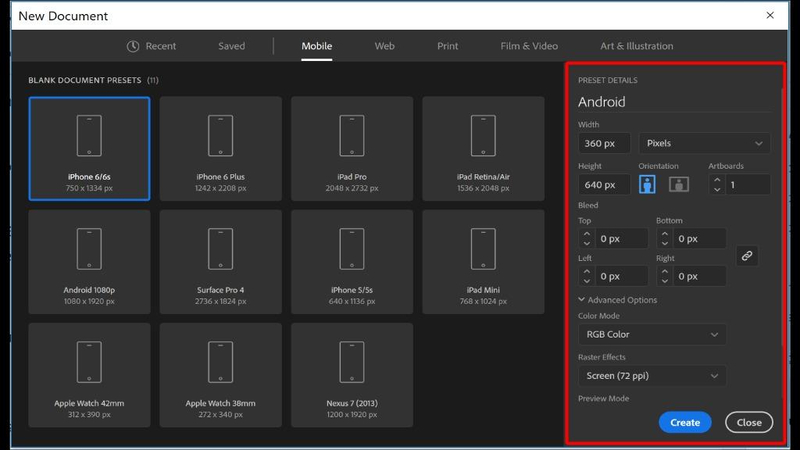Decrease the Right bleed value
Screen dimensions: 800x450
coord(664,281)
